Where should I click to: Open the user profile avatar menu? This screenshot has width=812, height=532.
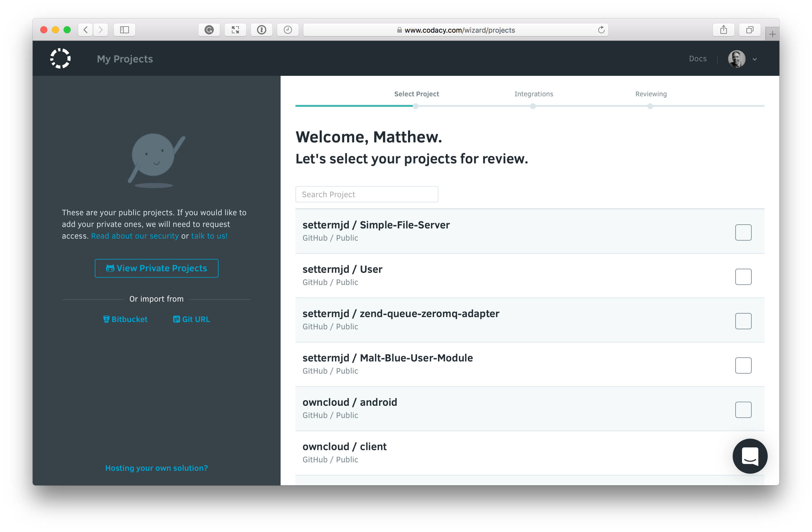(x=737, y=59)
